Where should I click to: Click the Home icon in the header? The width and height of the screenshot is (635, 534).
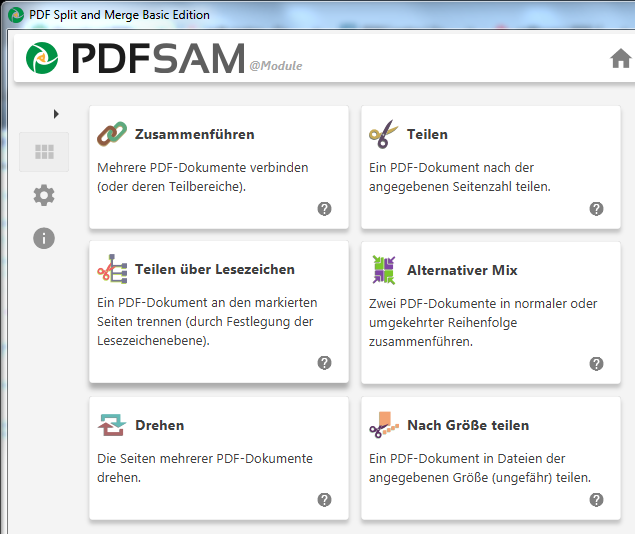[620, 59]
